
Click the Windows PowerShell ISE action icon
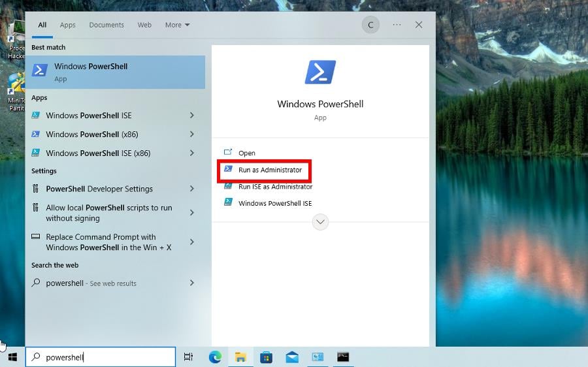coord(228,202)
